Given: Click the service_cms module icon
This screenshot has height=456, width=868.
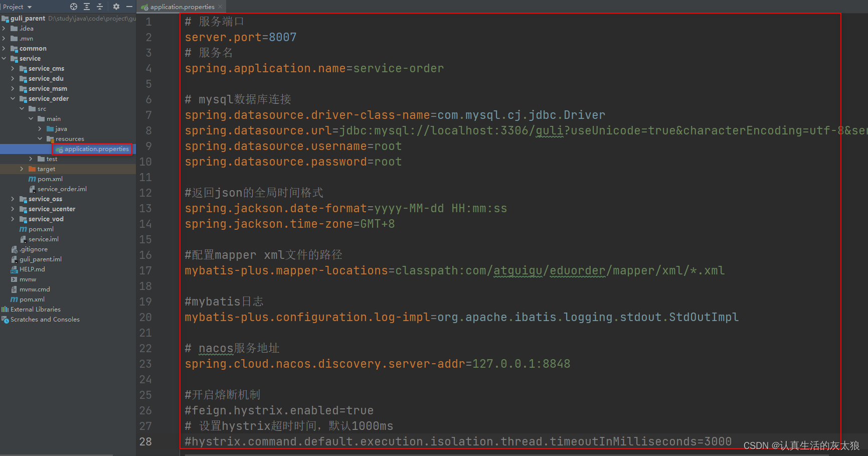Looking at the screenshot, I should (x=23, y=69).
